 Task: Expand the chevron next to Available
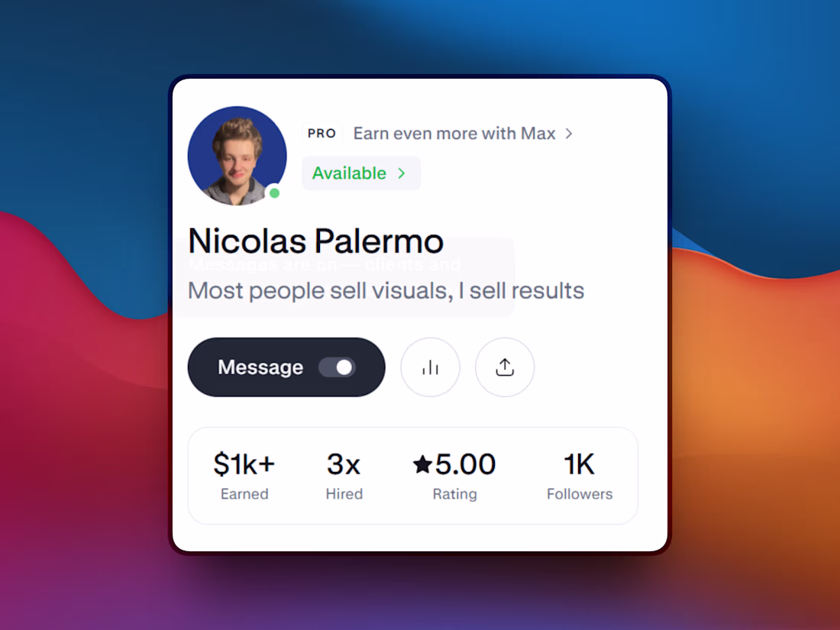(x=401, y=173)
